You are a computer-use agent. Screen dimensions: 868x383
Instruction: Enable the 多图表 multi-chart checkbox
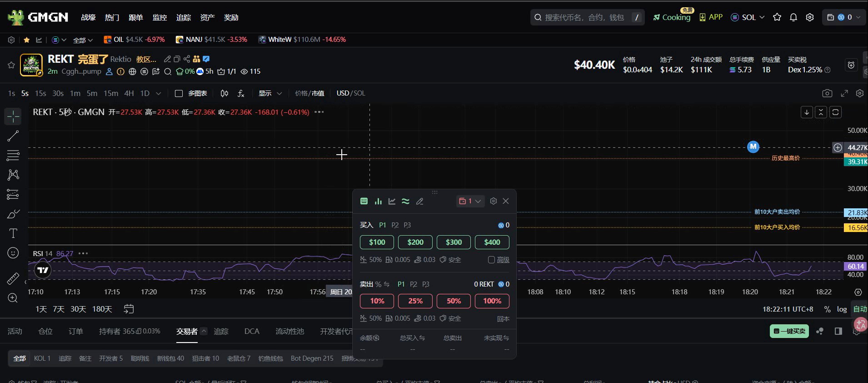click(179, 93)
